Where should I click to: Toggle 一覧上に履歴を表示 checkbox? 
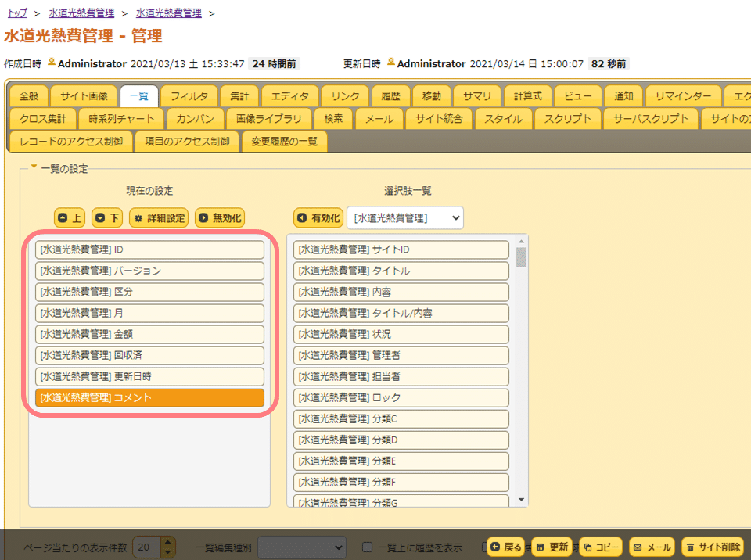[368, 547]
